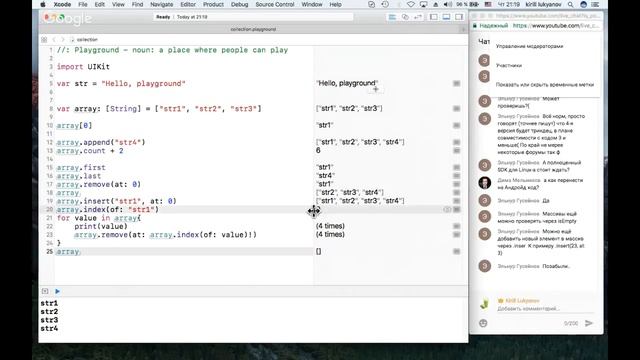Open the related items grid in the jump bar
Screen dimensions: 640x360
click(x=44, y=40)
